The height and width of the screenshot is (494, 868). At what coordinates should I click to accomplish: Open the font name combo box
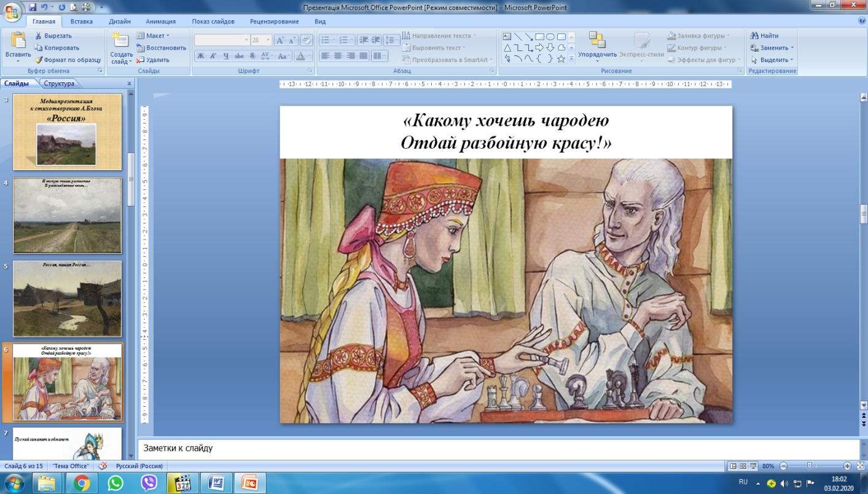pos(222,40)
